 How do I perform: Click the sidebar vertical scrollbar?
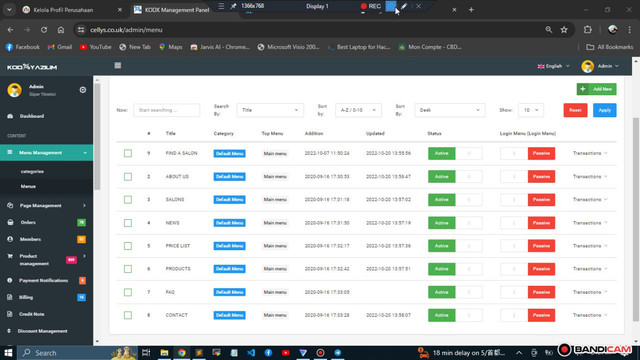pyautogui.click(x=97, y=137)
